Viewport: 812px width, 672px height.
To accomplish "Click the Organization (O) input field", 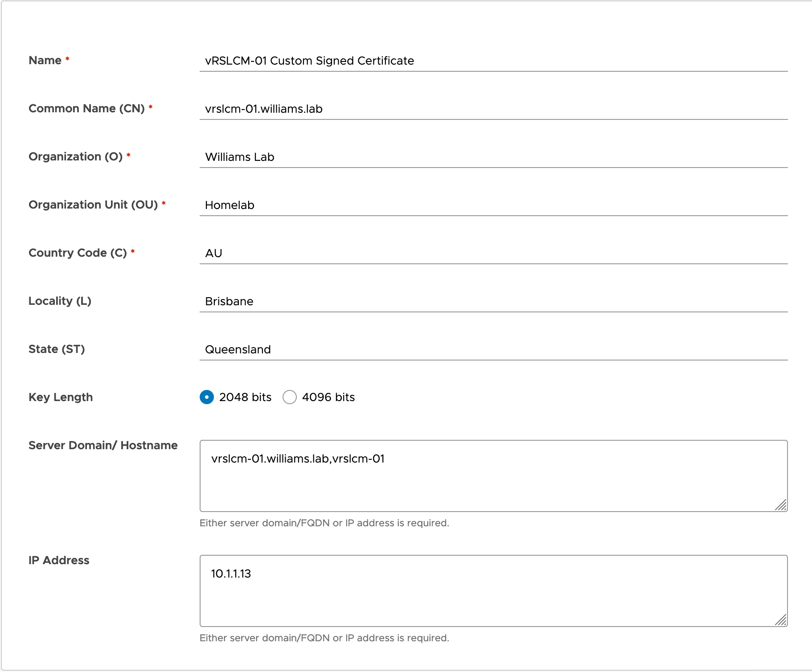I will point(493,157).
